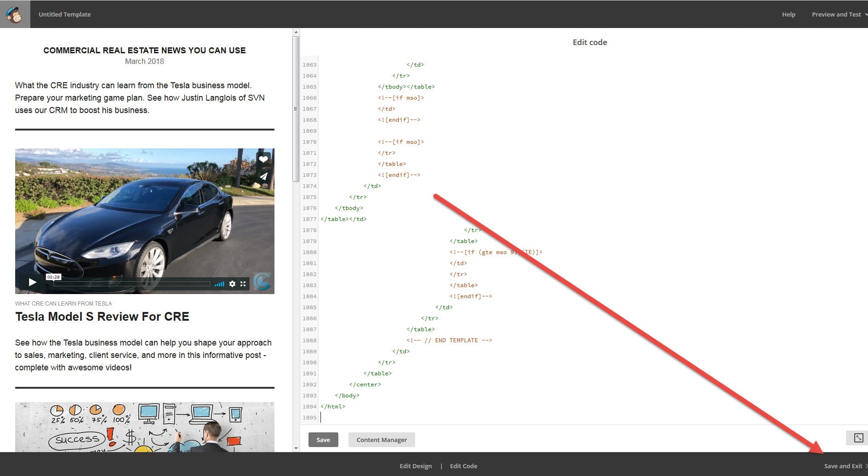868x476 pixels.
Task: Click the COMMERCIAL REAL ESTATE NEWS heading
Action: click(x=144, y=51)
